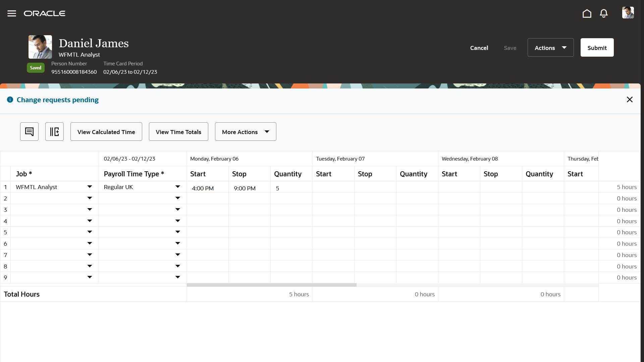The image size is (644, 362).
Task: Dismiss the Change requests pending banner
Action: tap(630, 99)
